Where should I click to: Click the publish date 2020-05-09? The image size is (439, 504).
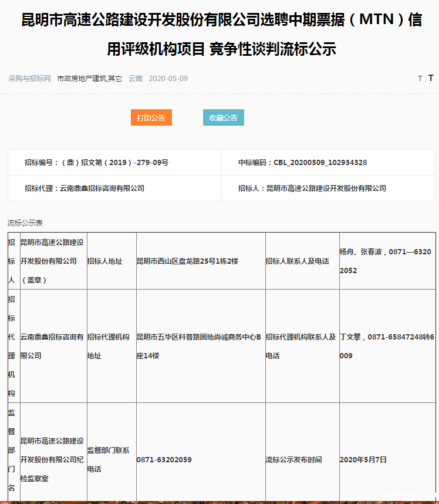coord(168,79)
